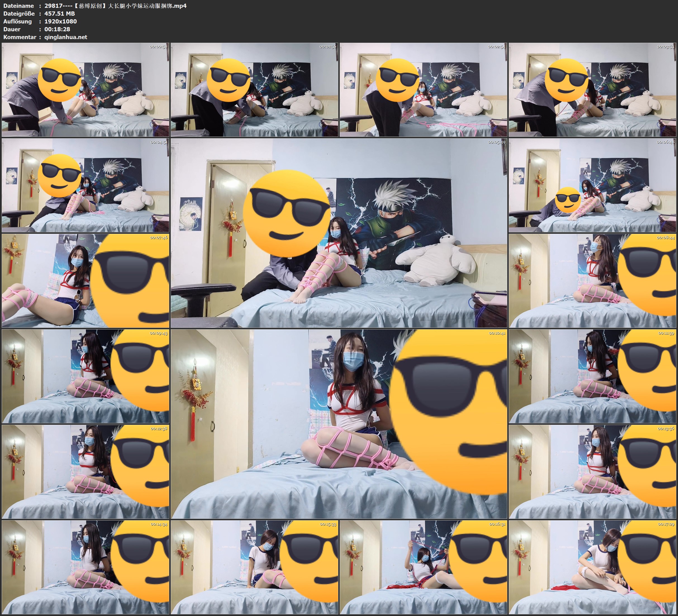
Task: Click the thumbnail stamped 00:11:39
Action: [592, 376]
